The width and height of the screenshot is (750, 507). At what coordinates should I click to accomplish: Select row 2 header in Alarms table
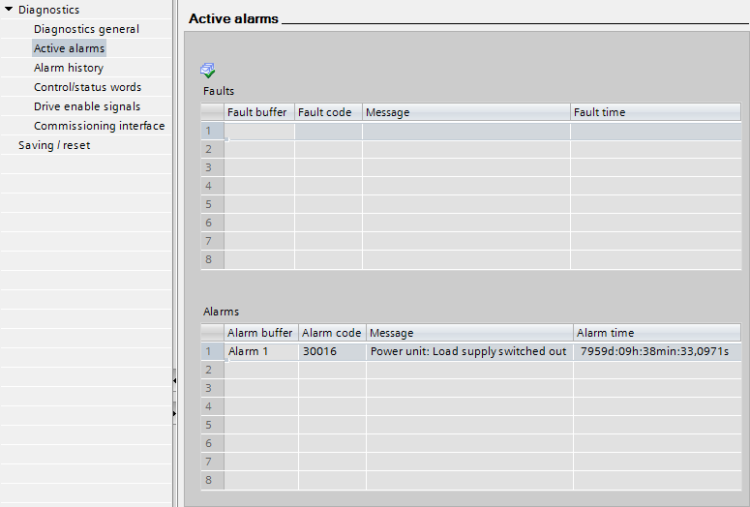tap(212, 370)
